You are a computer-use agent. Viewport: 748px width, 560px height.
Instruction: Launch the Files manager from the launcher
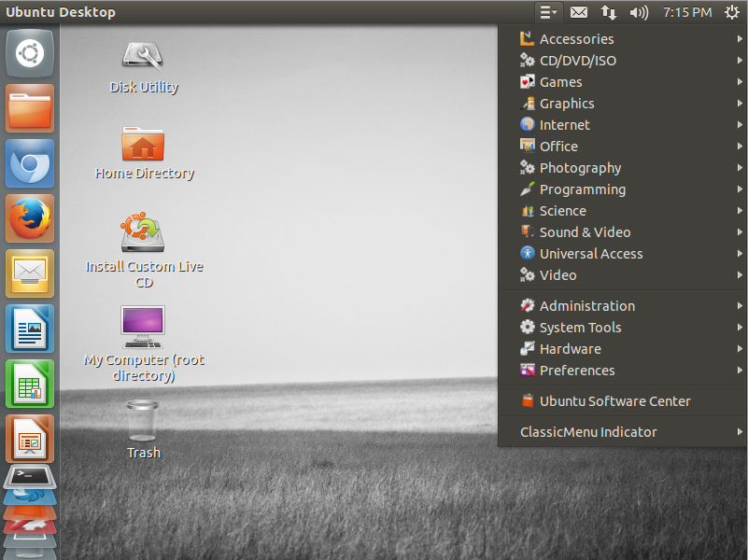pos(30,108)
